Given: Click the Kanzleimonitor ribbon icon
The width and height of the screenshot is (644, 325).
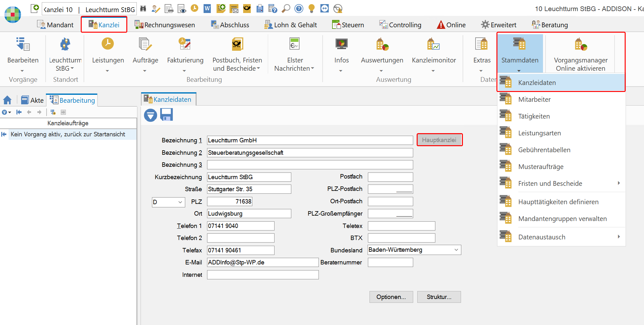Looking at the screenshot, I should click(x=433, y=44).
